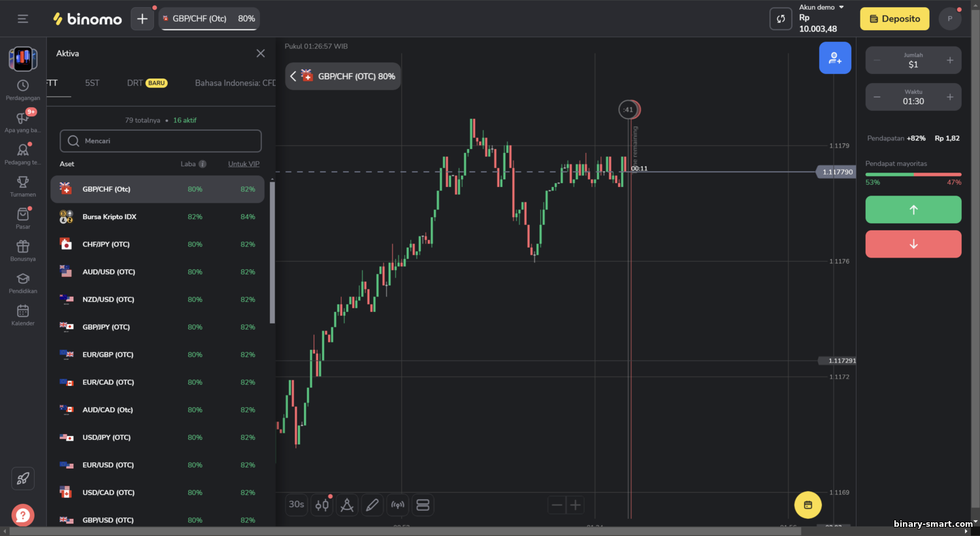Open the hamburger menu
Image resolution: width=980 pixels, height=536 pixels.
click(x=23, y=19)
